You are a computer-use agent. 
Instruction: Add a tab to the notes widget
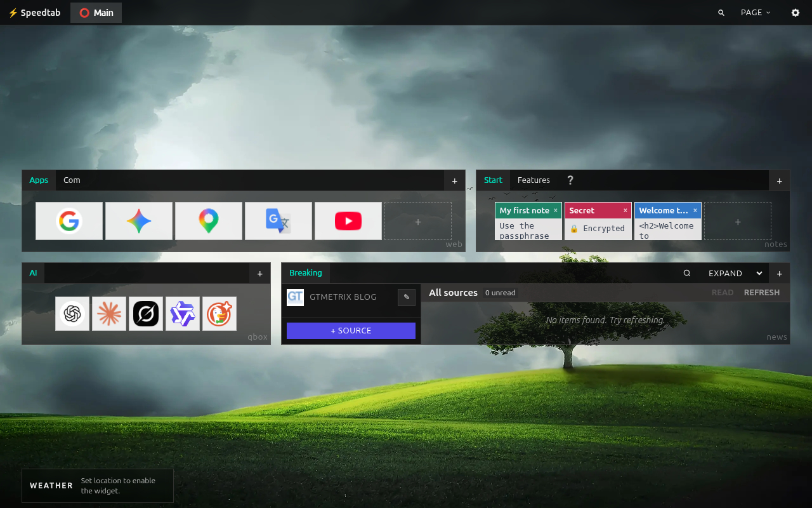(x=780, y=181)
